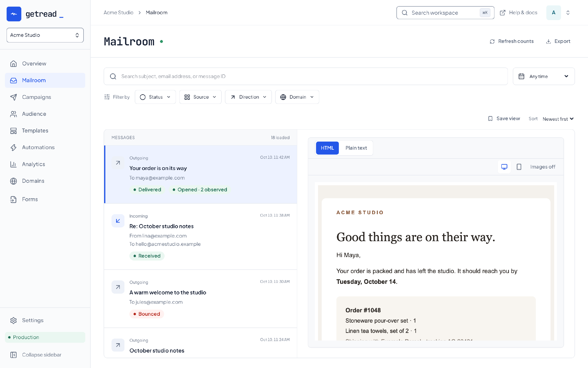
Task: Open Overview from the sidebar
Action: (45, 64)
